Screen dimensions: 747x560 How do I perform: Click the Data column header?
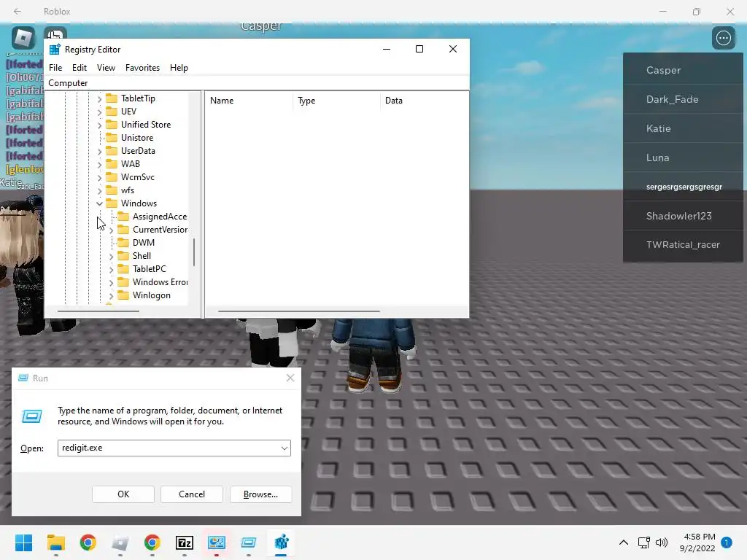425,101
